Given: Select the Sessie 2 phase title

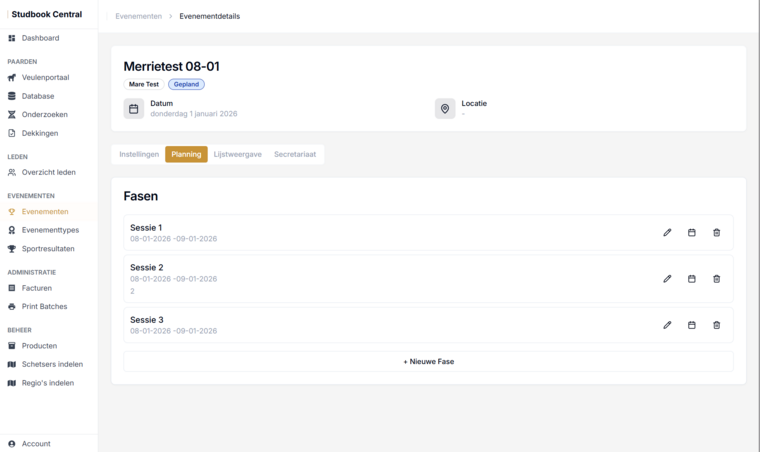Looking at the screenshot, I should click(x=146, y=267).
